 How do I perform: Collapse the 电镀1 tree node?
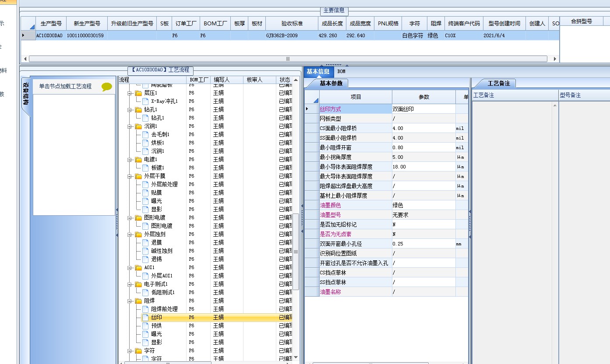[x=130, y=160]
